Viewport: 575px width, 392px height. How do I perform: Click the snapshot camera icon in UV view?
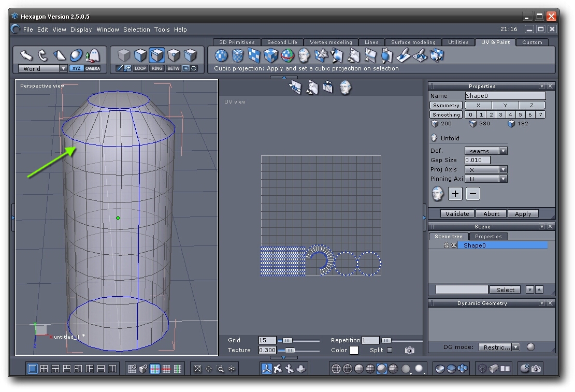click(410, 351)
